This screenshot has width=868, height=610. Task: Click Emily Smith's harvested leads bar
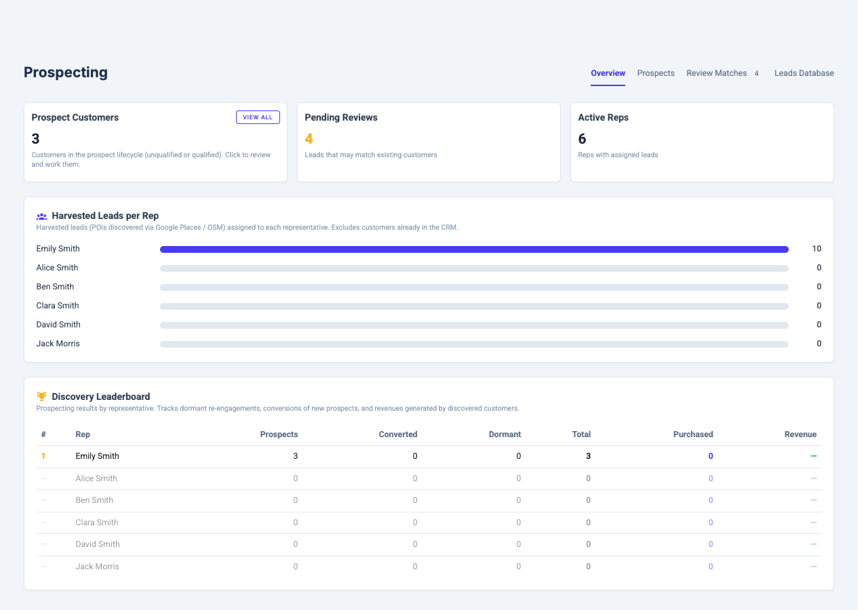474,249
